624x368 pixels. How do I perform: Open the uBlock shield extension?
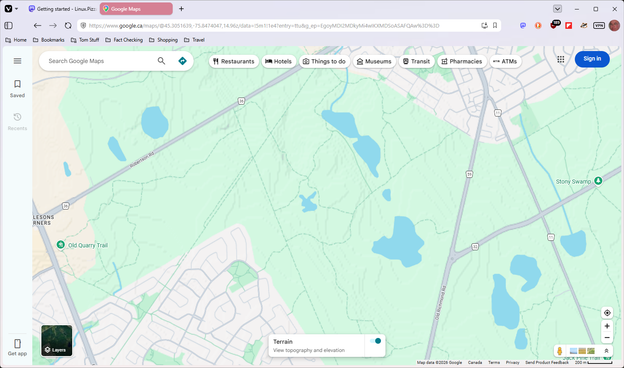tap(554, 25)
